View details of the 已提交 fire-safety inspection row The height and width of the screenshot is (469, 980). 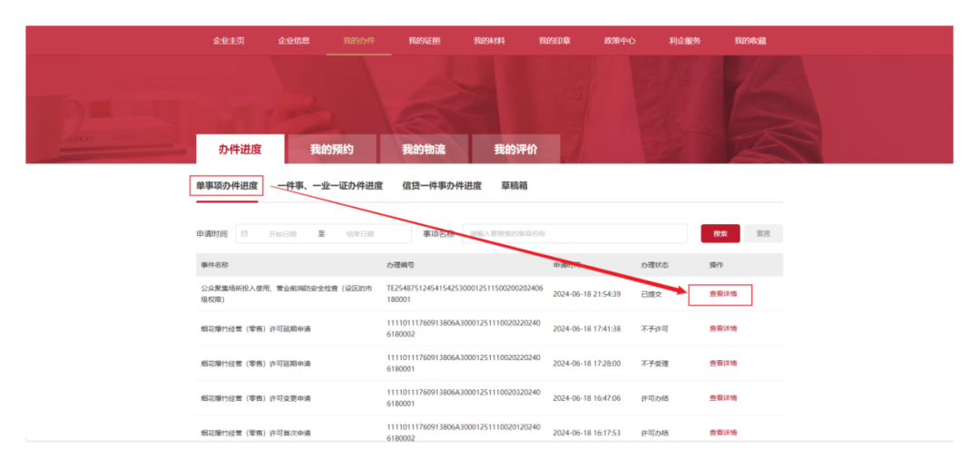pyautogui.click(x=722, y=294)
